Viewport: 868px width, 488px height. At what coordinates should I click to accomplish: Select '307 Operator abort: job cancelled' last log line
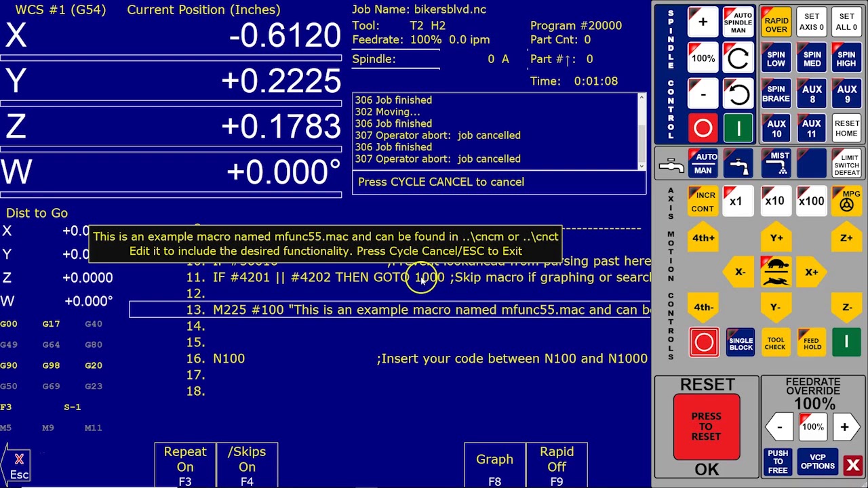coord(437,159)
